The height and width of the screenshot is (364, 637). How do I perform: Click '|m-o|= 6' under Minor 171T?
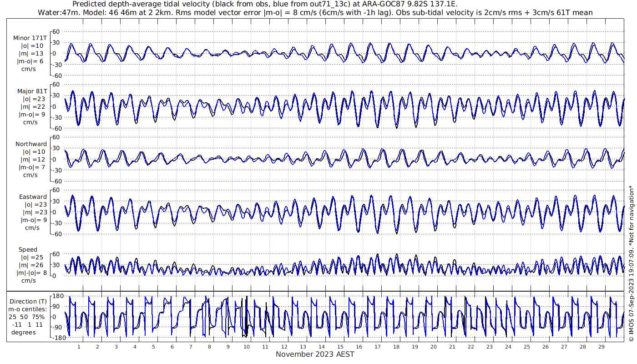[x=30, y=61]
